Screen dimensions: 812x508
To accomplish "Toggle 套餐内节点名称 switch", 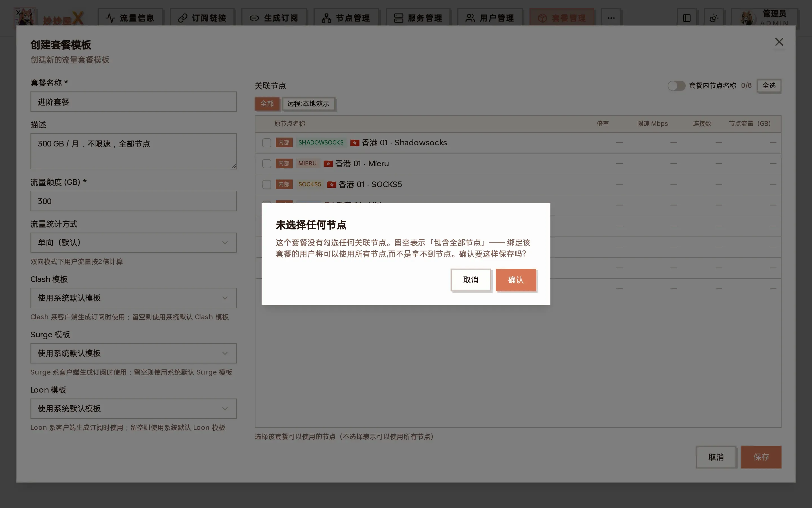I will (676, 86).
